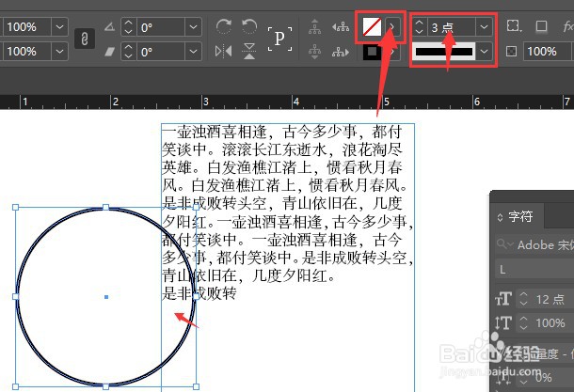The width and height of the screenshot is (574, 392).
Task: Click the font size stepper arrows
Action: pos(524,299)
